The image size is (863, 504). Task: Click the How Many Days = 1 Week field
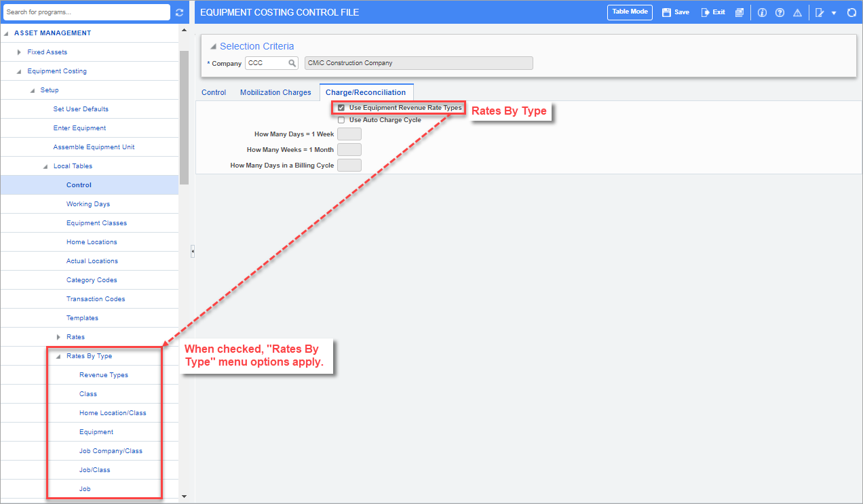(349, 134)
